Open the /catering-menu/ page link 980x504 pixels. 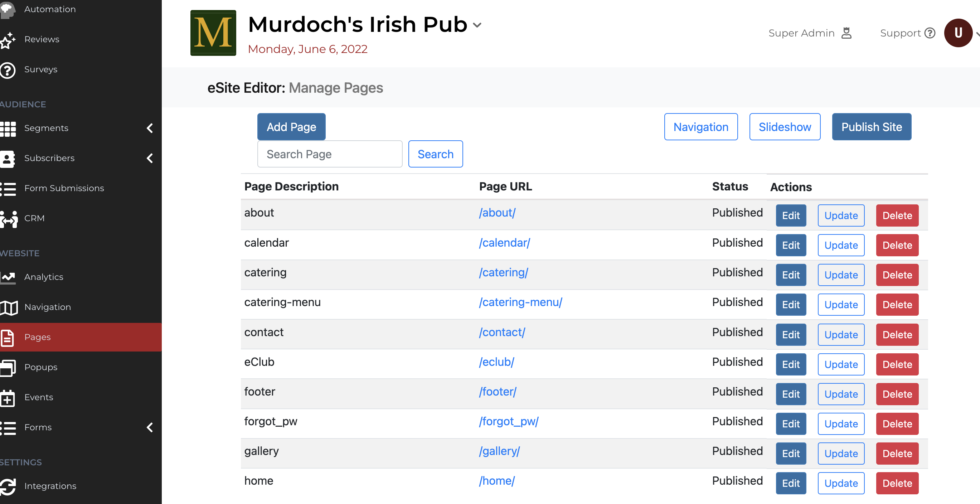click(x=520, y=302)
